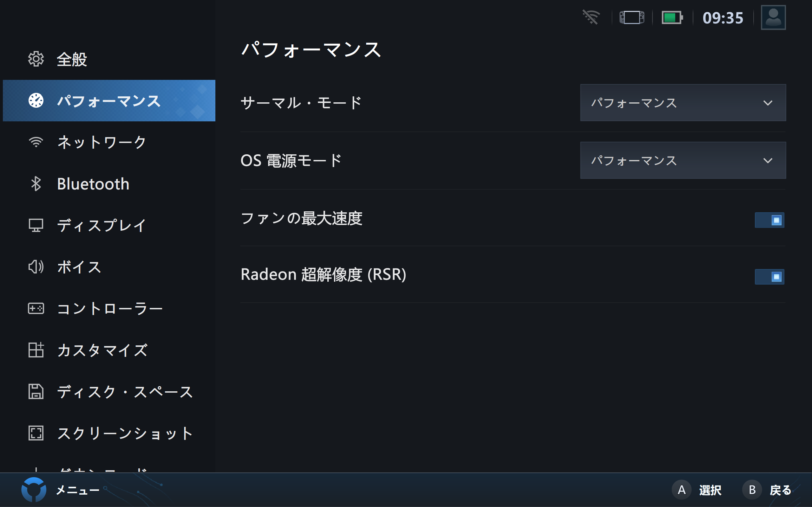The width and height of the screenshot is (812, 507).
Task: Click the battery indicator icon
Action: (672, 17)
